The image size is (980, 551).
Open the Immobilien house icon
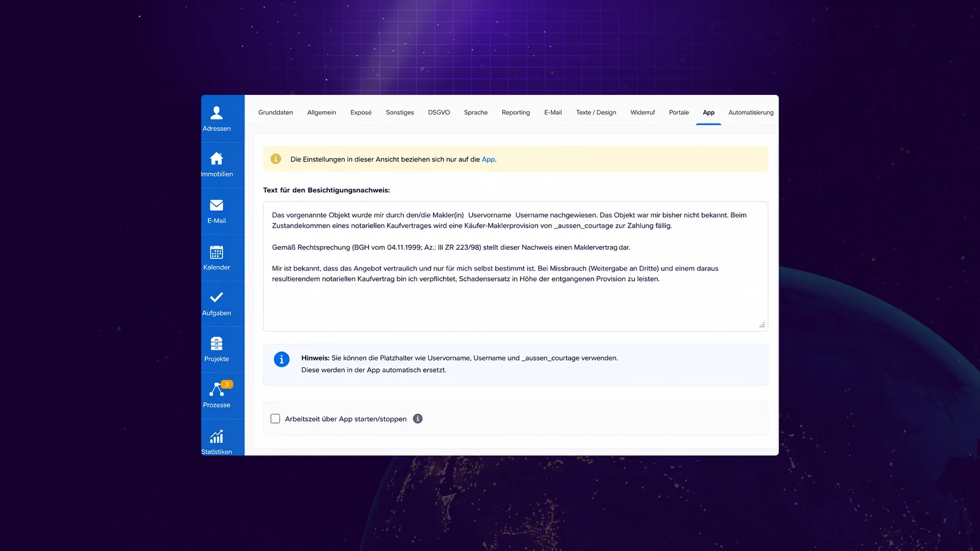click(216, 159)
